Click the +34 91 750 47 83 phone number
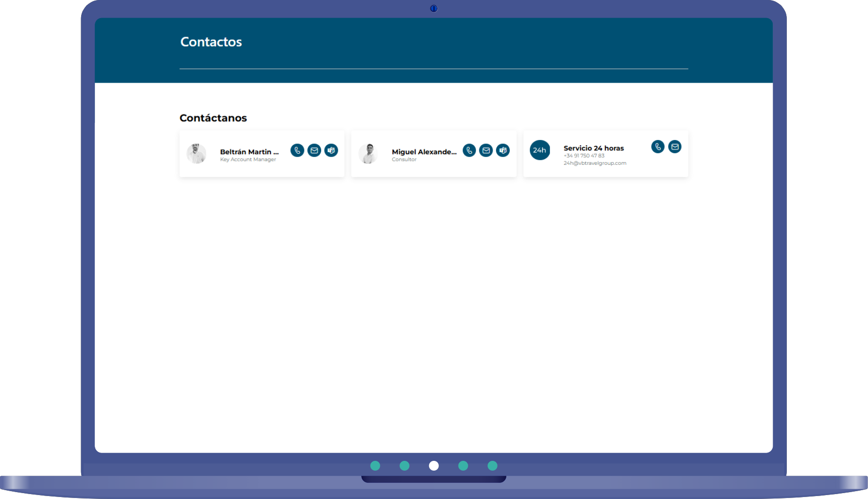Viewport: 868px width, 499px height. click(584, 156)
